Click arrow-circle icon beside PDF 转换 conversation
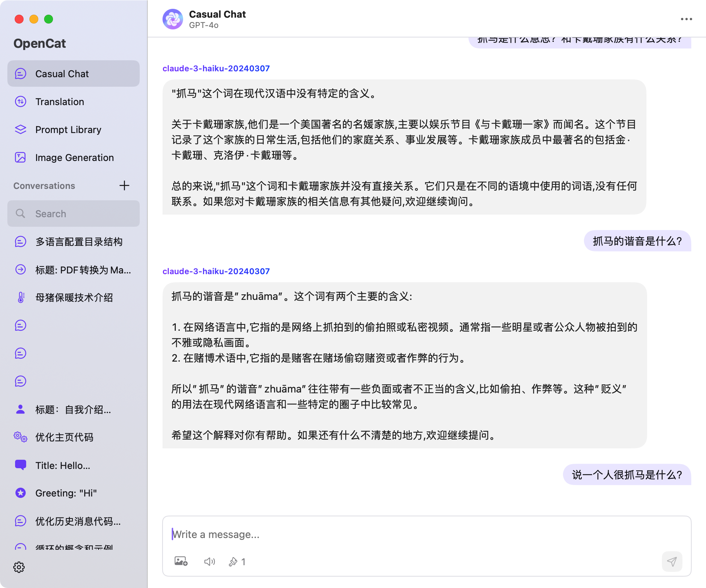 21,269
